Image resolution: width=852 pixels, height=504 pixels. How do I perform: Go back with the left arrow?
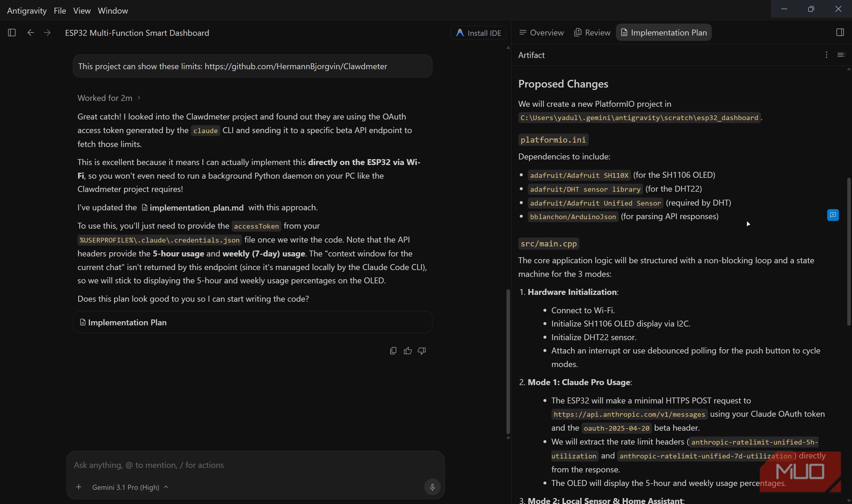30,33
